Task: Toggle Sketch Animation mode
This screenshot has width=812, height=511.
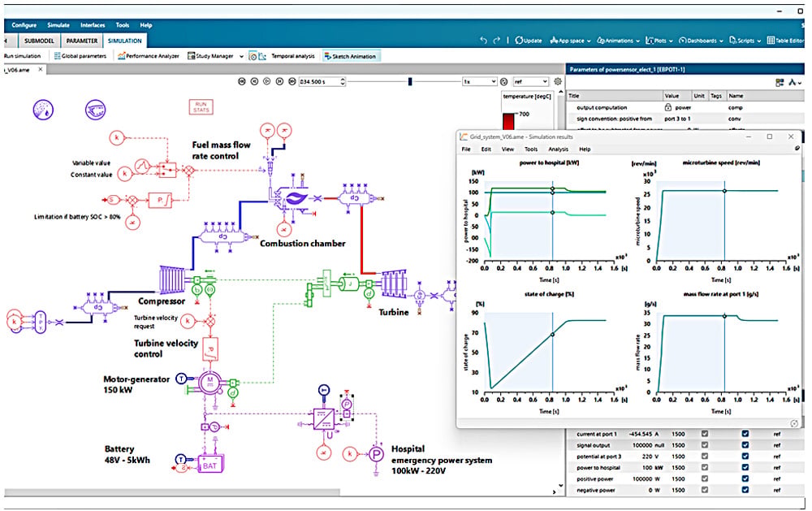Action: pyautogui.click(x=351, y=56)
